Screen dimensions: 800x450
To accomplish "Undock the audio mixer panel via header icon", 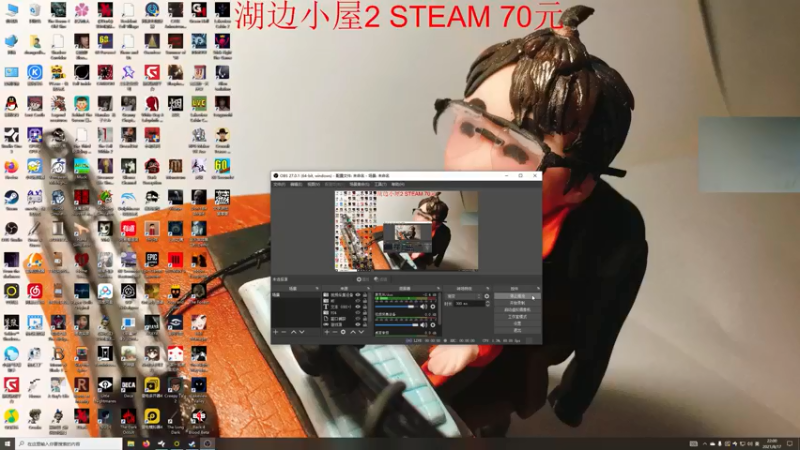I will click(x=438, y=288).
